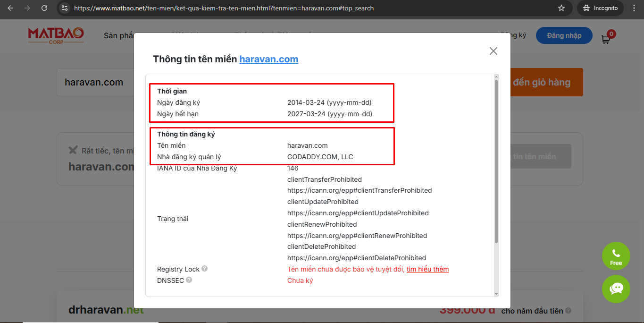
Task: Click the drharavan.net domain suggestion
Action: 106,310
